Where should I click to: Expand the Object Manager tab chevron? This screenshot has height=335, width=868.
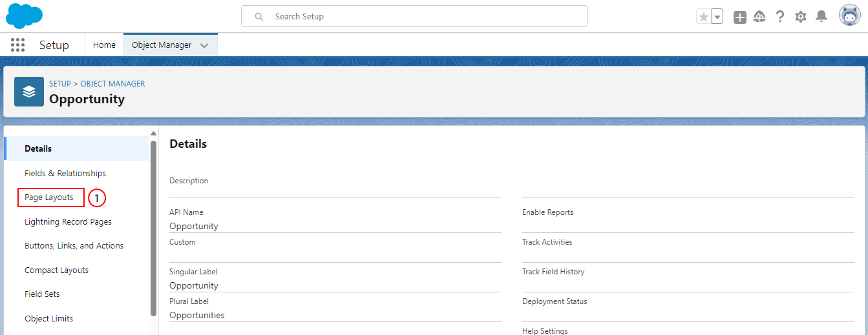point(204,46)
